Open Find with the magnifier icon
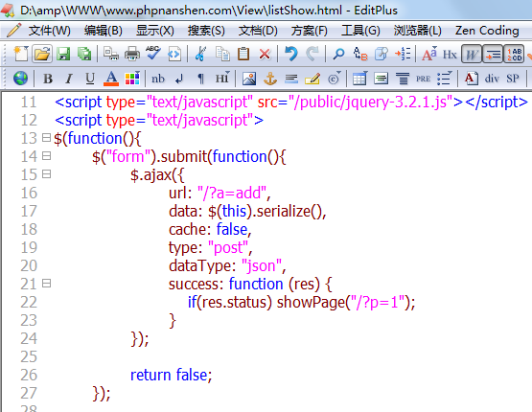 pyautogui.click(x=338, y=54)
